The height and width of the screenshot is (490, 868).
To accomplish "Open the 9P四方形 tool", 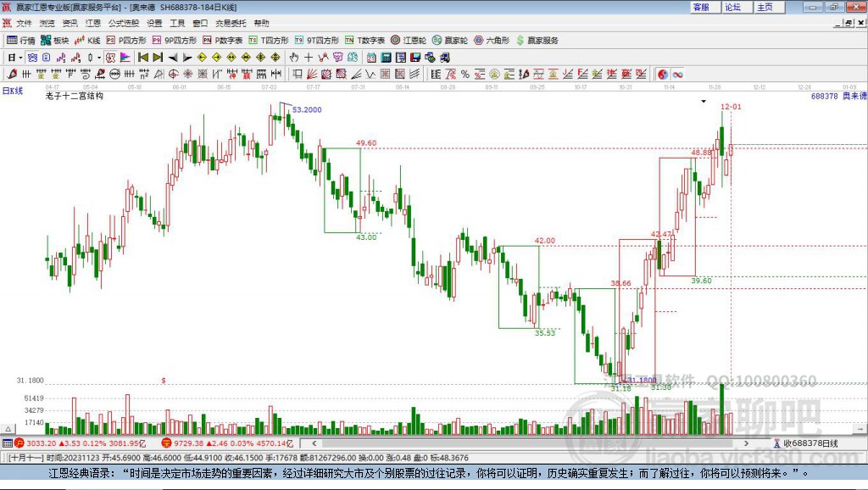I will pyautogui.click(x=175, y=41).
